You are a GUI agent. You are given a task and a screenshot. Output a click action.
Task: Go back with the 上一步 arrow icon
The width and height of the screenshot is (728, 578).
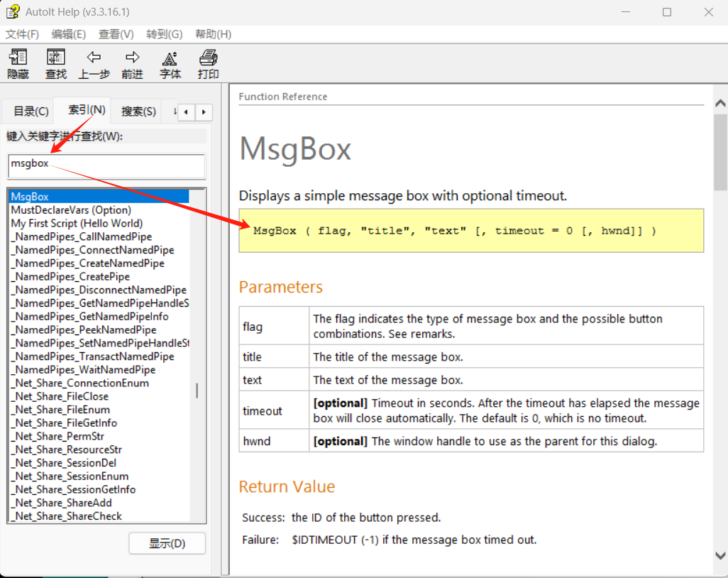tap(94, 64)
